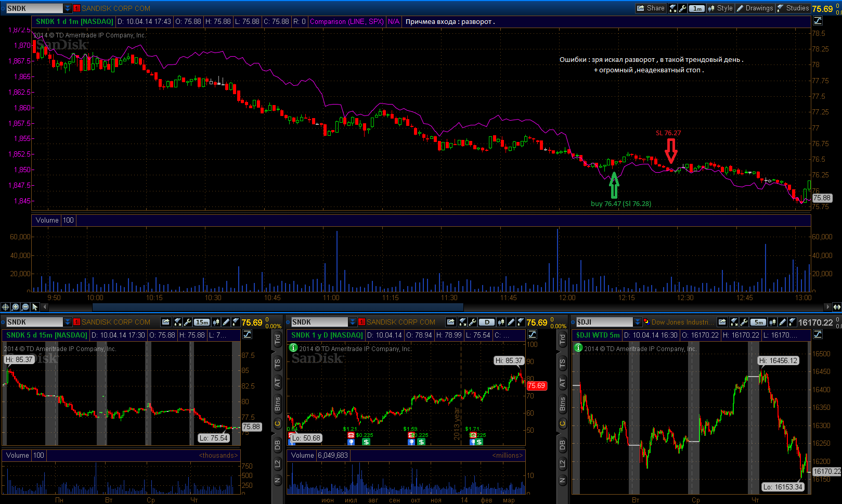Image resolution: width=842 pixels, height=504 pixels.
Task: Click the C side button beside the 15m chart
Action: coord(277,424)
